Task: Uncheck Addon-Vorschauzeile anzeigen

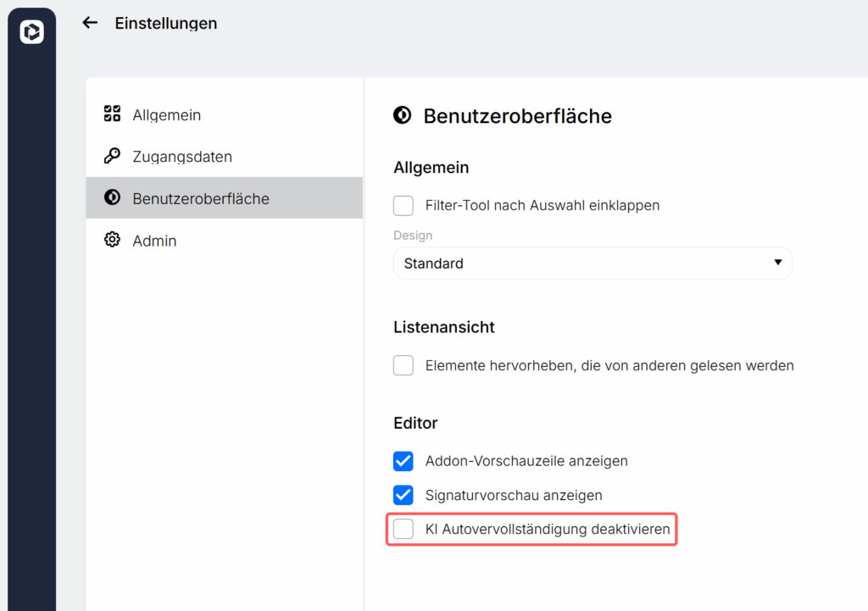Action: pyautogui.click(x=403, y=461)
